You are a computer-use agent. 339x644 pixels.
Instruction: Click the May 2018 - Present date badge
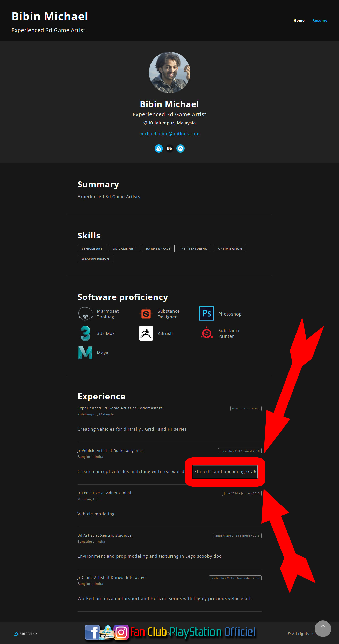(246, 408)
